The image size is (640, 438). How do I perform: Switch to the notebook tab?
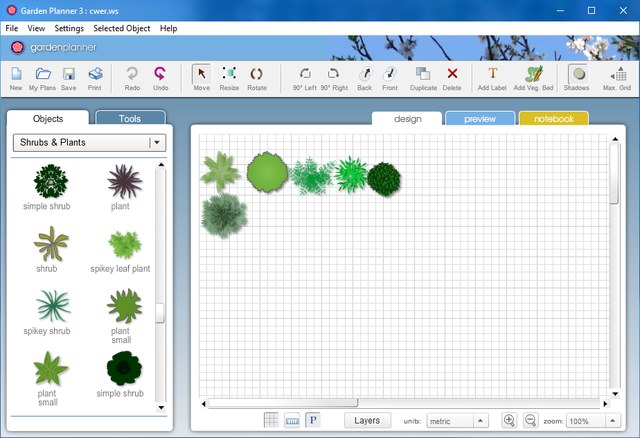[x=553, y=119]
